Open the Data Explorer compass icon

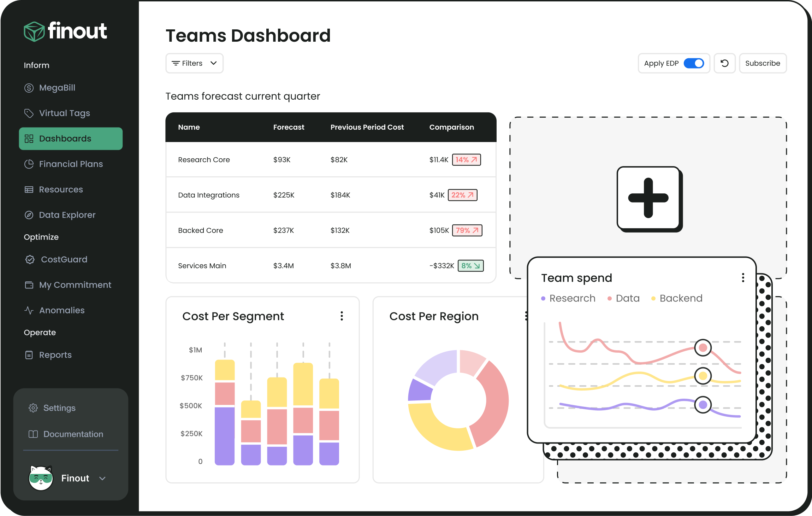click(29, 215)
